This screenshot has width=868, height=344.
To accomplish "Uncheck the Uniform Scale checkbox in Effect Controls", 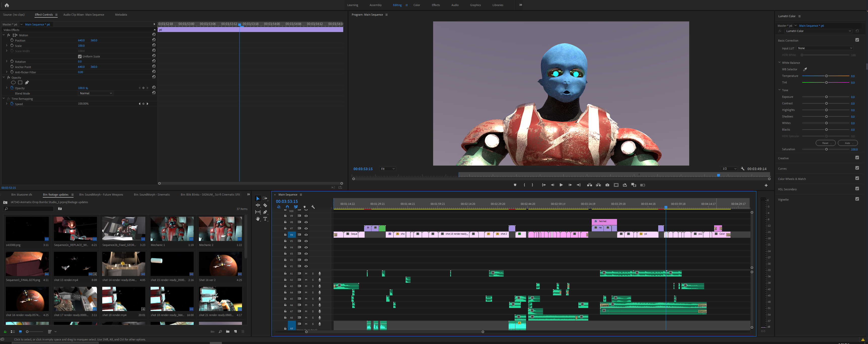I will pyautogui.click(x=80, y=56).
